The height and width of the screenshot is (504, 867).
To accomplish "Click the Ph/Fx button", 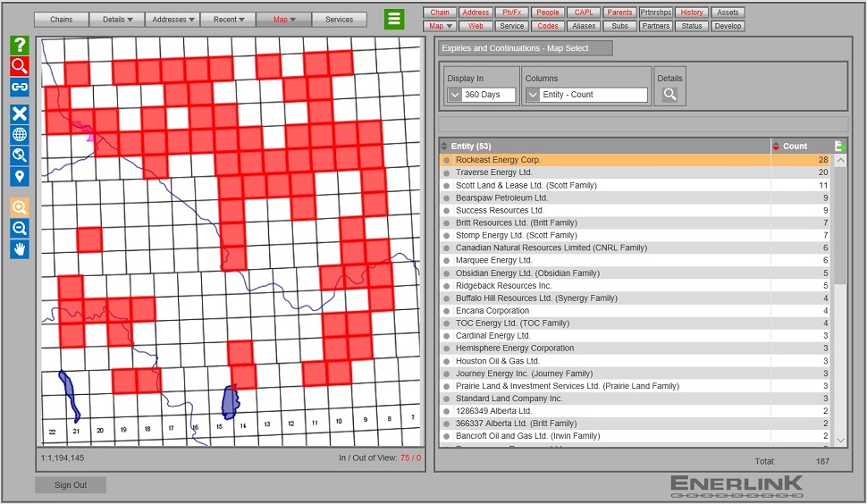I will click(512, 13).
